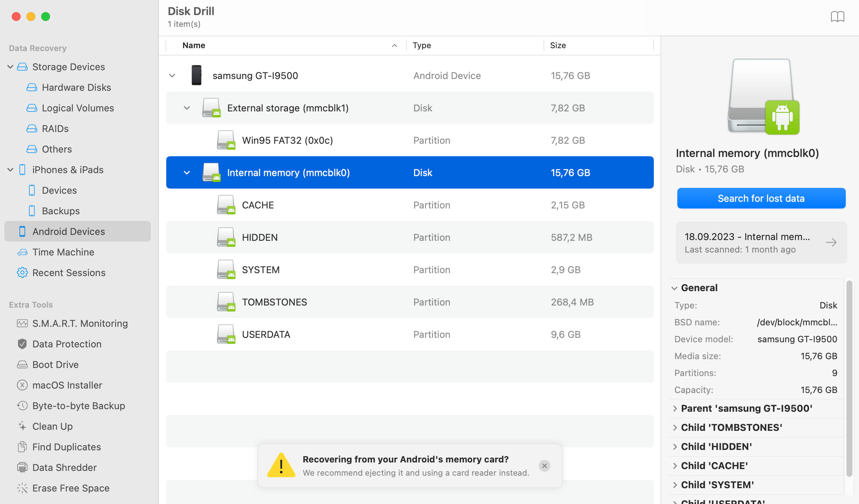Select the S.M.A.R.T. Monitoring tool
Viewport: 859px width, 504px height.
pos(80,324)
